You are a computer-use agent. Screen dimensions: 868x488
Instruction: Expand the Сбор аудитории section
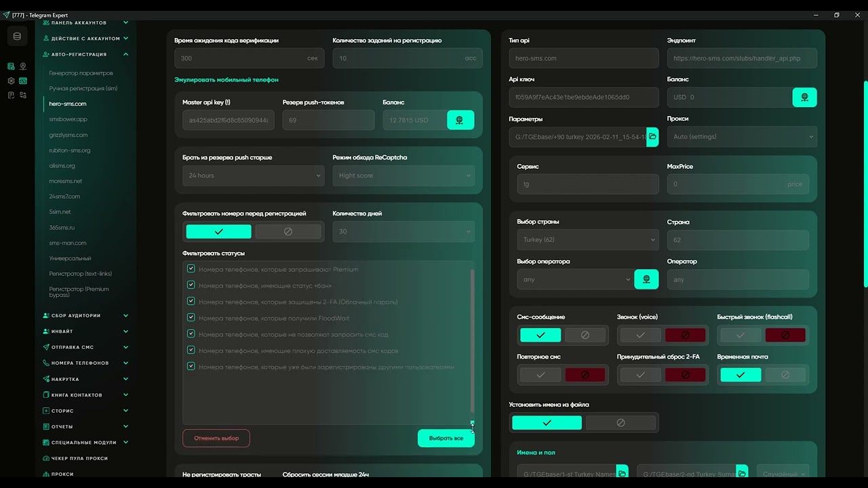[x=125, y=315]
